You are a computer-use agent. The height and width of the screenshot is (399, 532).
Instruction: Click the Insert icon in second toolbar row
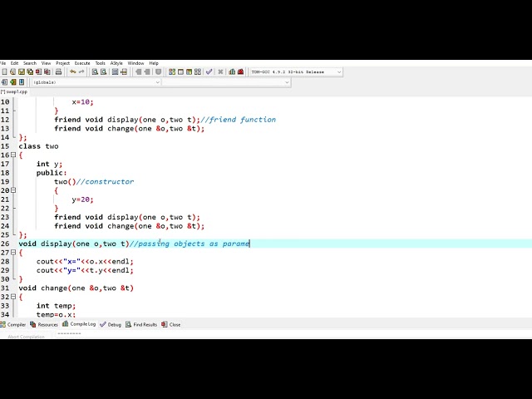coord(4,82)
